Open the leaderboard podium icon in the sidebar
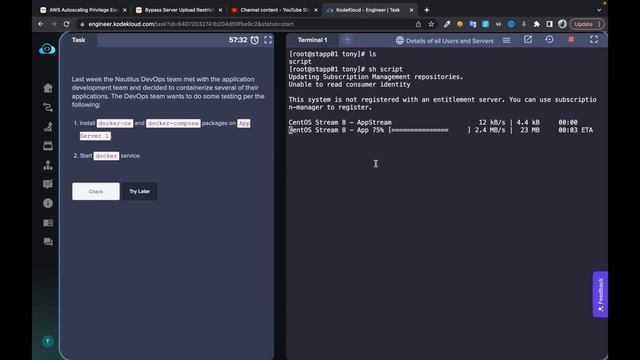 click(48, 165)
